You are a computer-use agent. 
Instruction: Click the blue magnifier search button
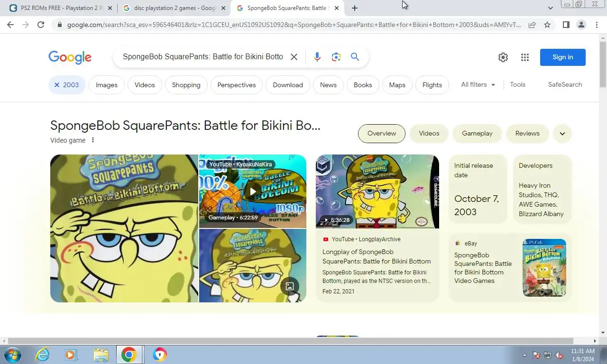click(355, 57)
